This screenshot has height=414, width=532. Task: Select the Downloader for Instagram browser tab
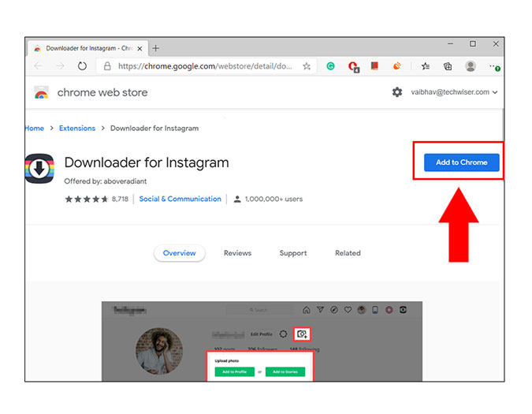pos(87,48)
